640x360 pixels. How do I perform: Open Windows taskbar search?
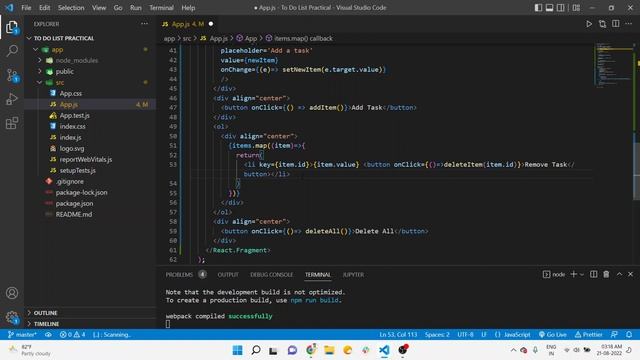(x=256, y=350)
